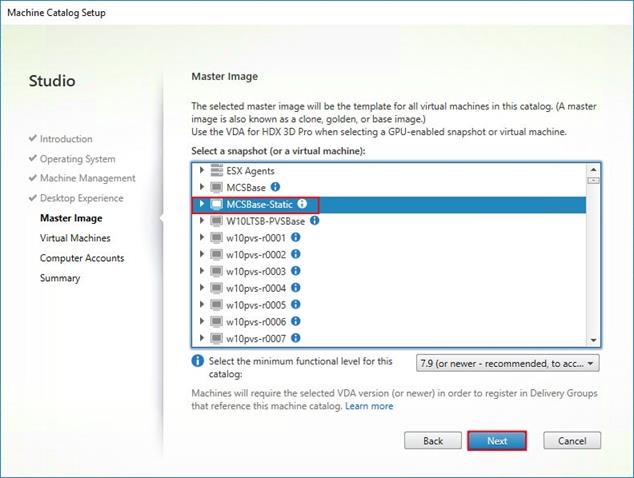Viewport: 634px width, 478px height.
Task: Click the info icon beside w10pvs-r0002
Action: pos(296,254)
